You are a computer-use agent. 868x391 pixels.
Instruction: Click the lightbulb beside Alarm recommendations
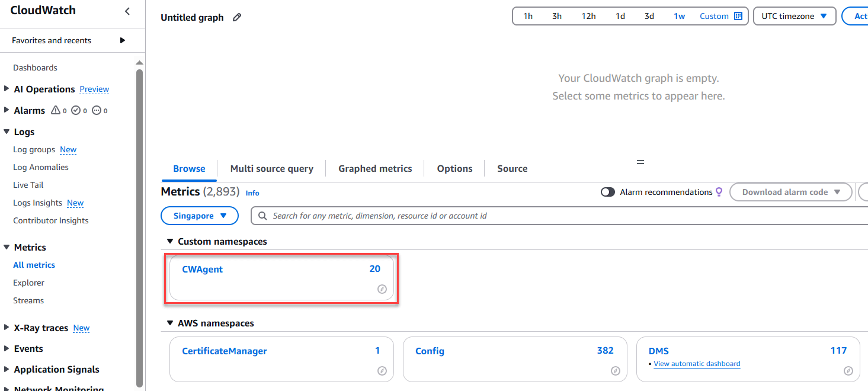(x=719, y=191)
